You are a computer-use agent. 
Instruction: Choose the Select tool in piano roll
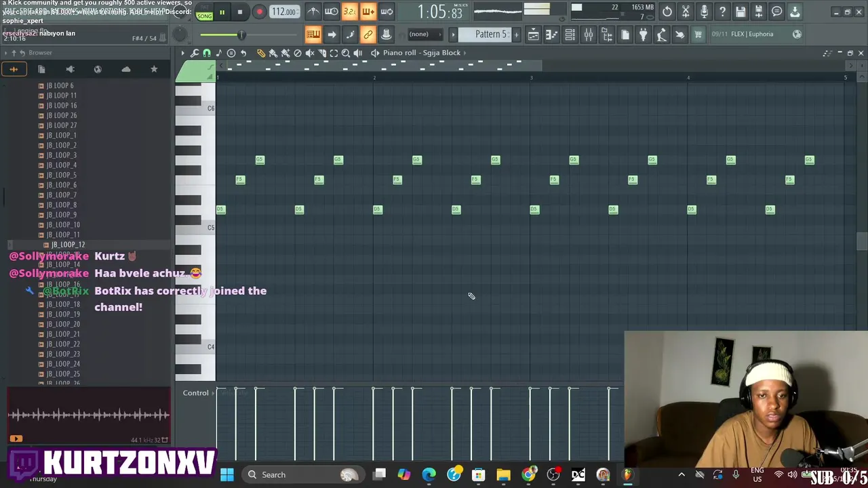(334, 53)
